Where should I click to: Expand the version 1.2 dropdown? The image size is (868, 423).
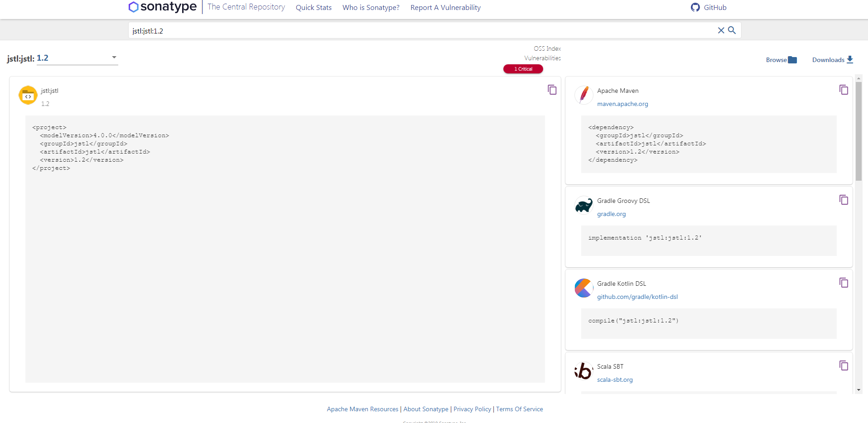(x=77, y=58)
